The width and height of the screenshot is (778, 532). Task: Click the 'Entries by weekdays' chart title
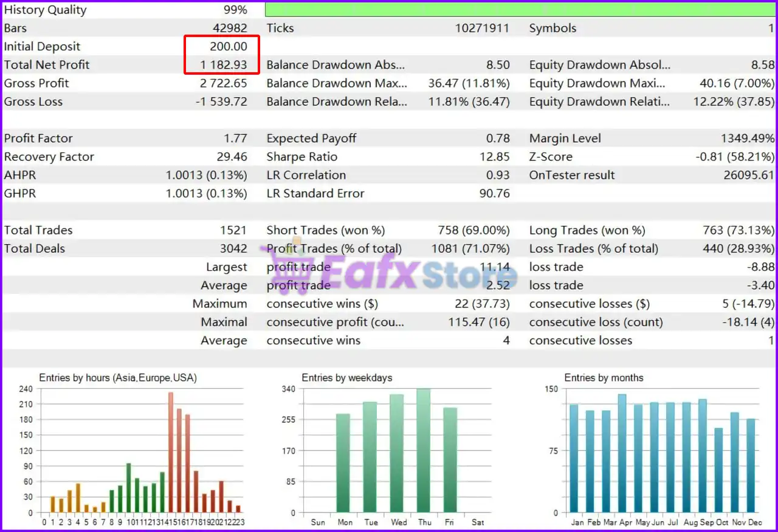click(346, 378)
